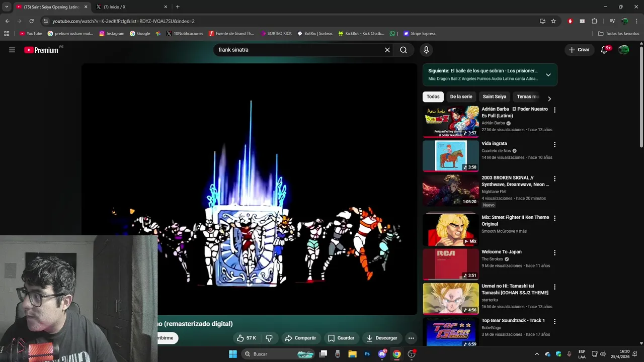Show hidden system tray icons
Viewport: 644px width, 362px height.
click(x=536, y=354)
